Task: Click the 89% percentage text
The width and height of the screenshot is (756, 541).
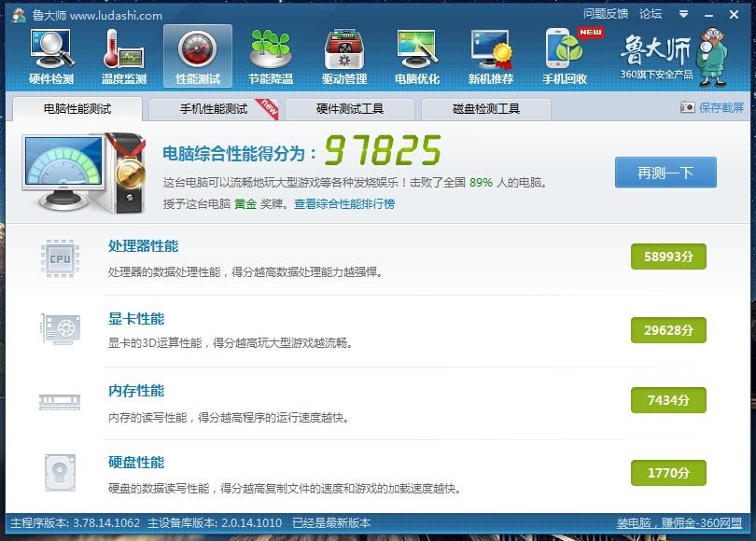Action: (481, 183)
